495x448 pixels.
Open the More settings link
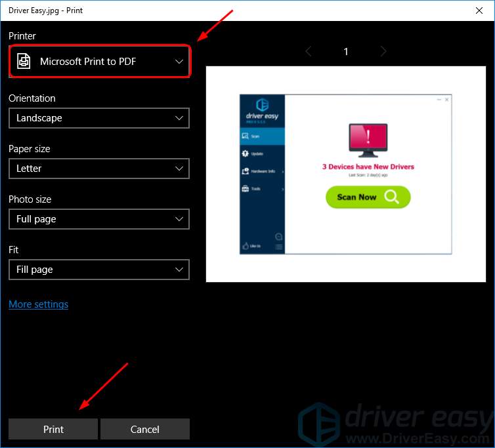pos(39,304)
